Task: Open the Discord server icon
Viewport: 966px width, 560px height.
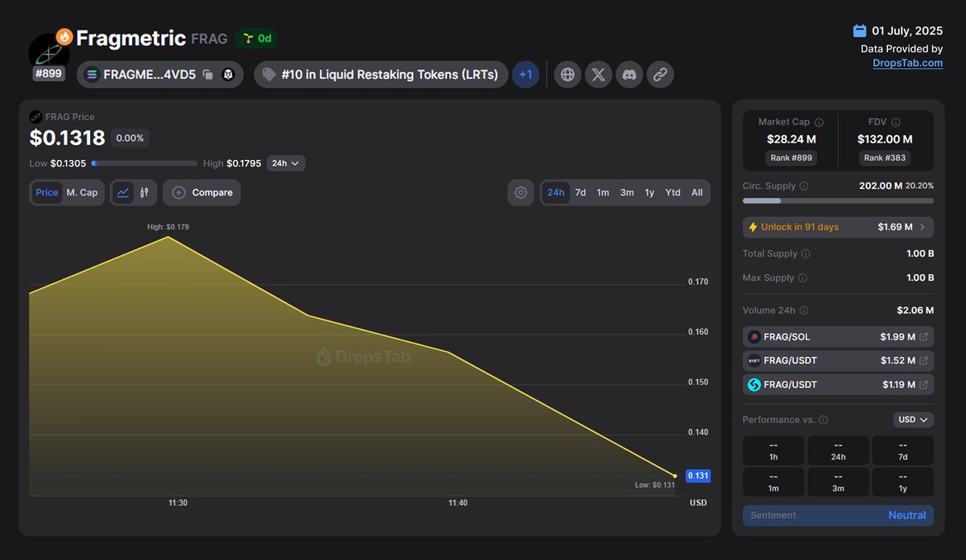Action: click(629, 75)
